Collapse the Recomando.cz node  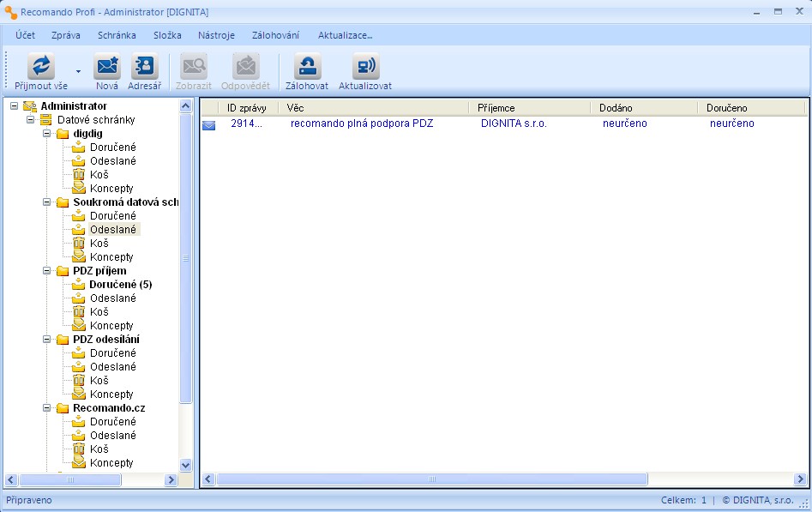pyautogui.click(x=46, y=408)
